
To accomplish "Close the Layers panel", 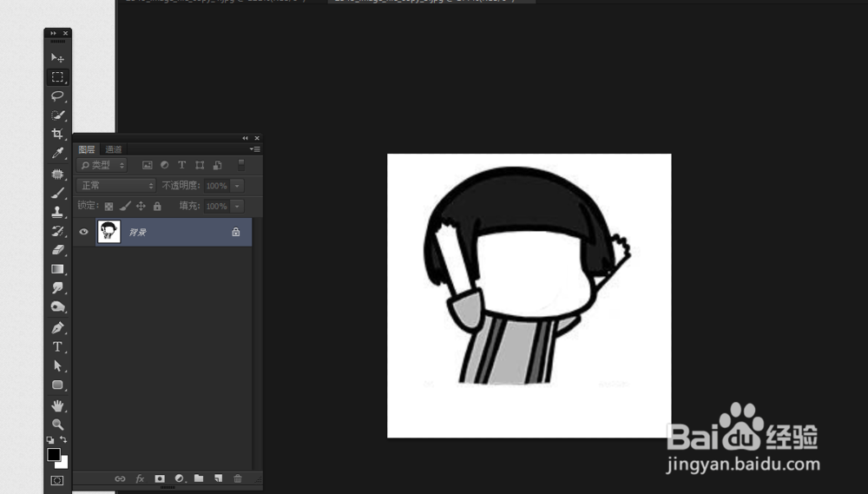I will coord(257,138).
